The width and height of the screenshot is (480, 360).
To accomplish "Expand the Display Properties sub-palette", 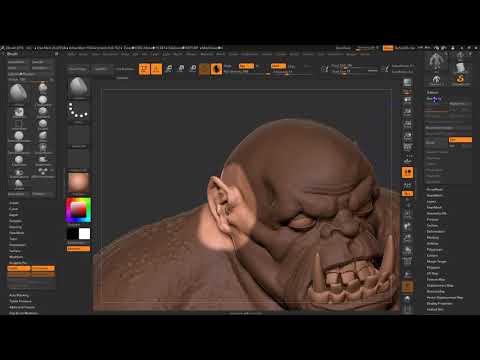I will (x=439, y=303).
